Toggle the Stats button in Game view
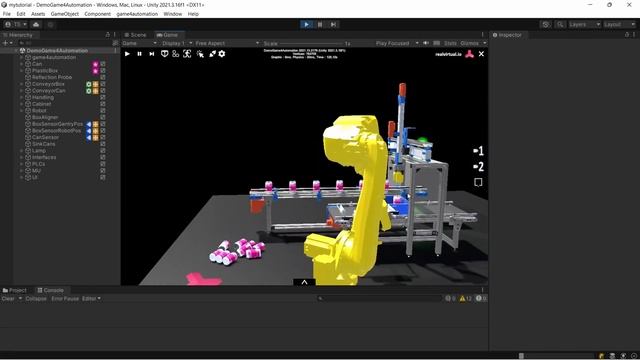Viewport: 640px width, 360px height. click(x=450, y=43)
